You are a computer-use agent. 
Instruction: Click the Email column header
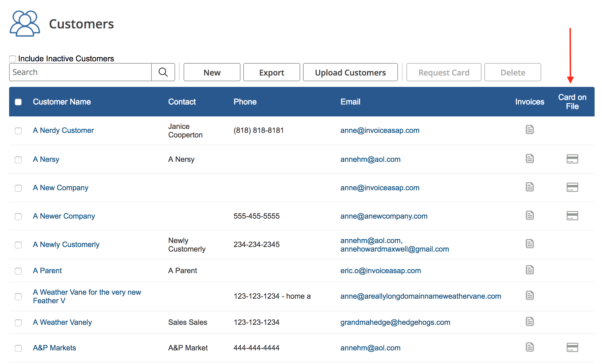350,102
